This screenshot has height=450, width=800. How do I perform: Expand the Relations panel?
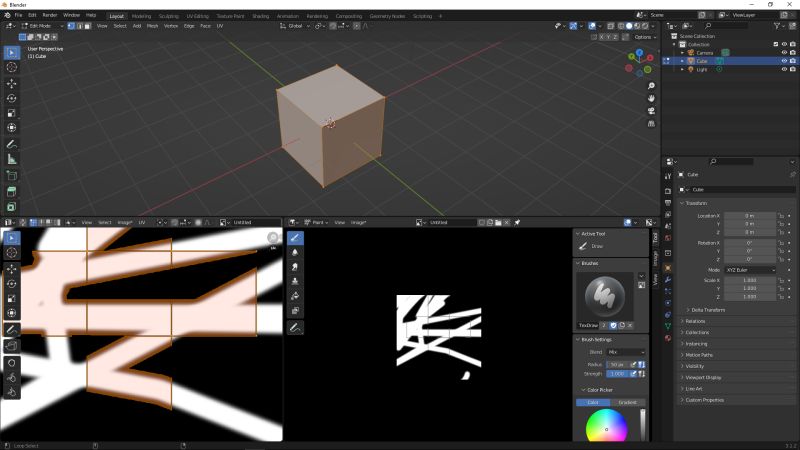point(693,321)
